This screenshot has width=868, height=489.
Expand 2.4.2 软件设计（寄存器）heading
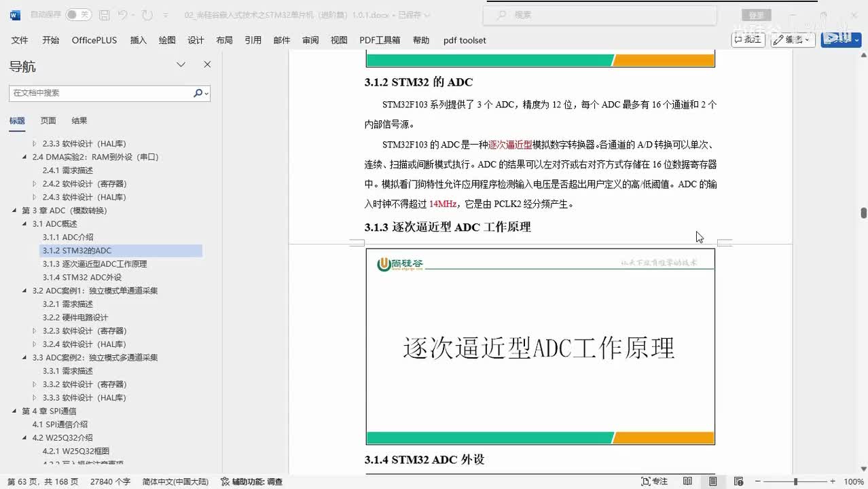click(35, 184)
